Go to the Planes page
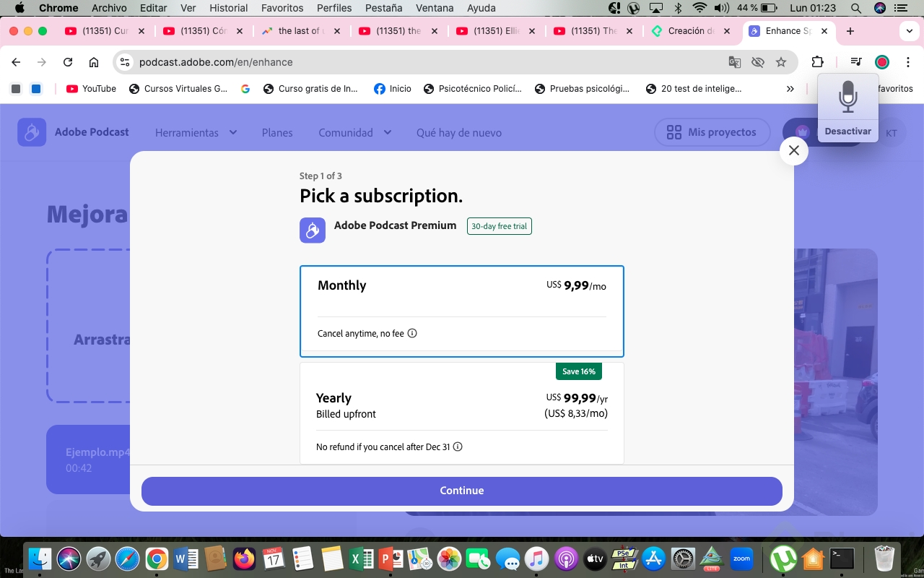 (277, 132)
